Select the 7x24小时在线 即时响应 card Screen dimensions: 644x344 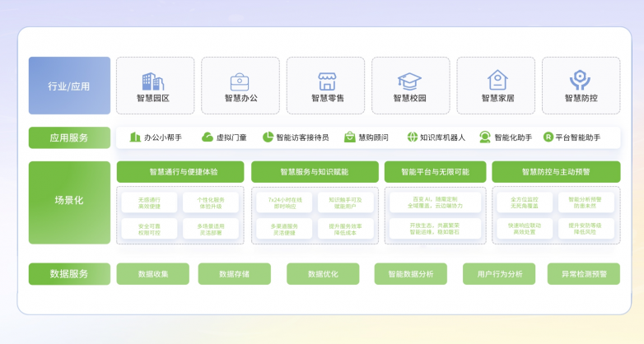point(279,202)
